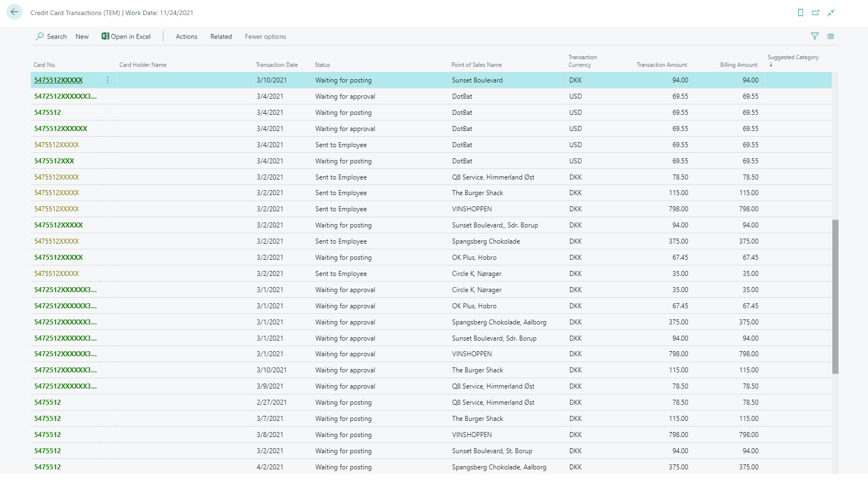Open the Billing Amount column header
Screen dimensions: 868x485
(x=739, y=65)
